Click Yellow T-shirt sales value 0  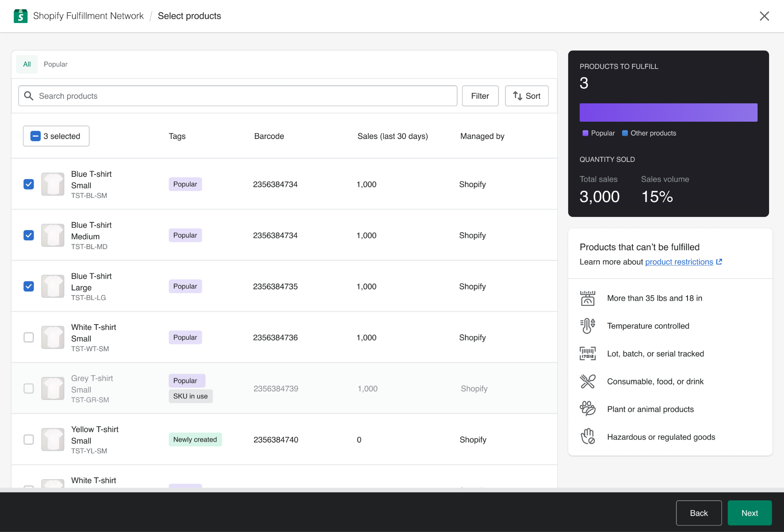tap(359, 439)
